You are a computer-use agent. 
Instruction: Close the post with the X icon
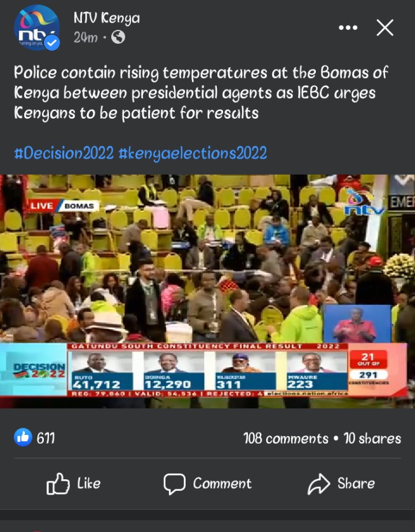(x=384, y=27)
